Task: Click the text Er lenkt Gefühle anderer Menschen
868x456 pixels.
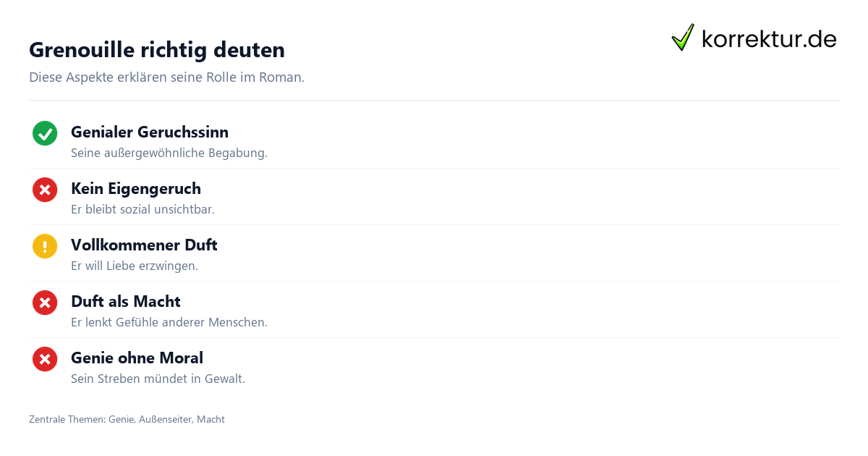Action: click(169, 323)
